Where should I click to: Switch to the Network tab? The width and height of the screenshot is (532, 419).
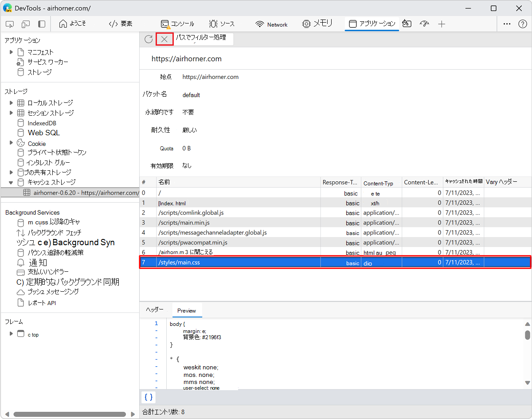coord(272,24)
